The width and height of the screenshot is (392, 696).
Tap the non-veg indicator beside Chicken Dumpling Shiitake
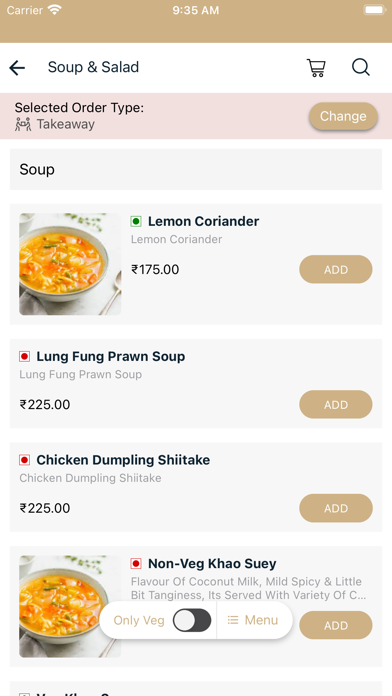tap(24, 460)
